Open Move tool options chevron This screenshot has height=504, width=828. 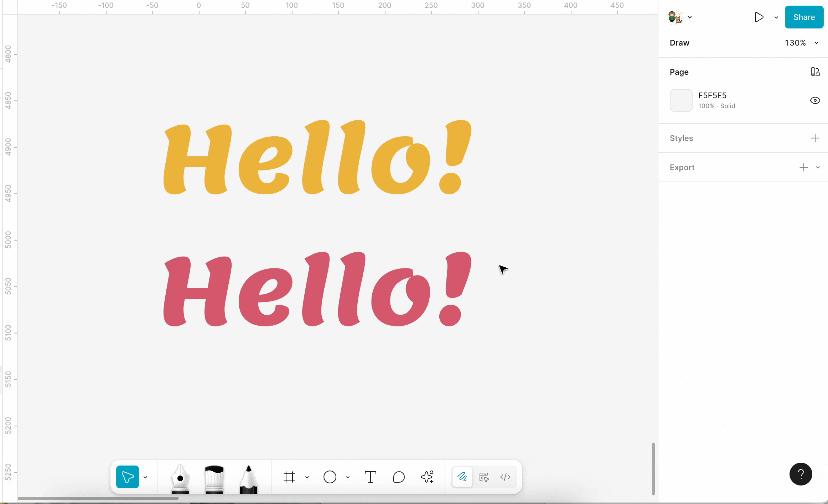[145, 477]
